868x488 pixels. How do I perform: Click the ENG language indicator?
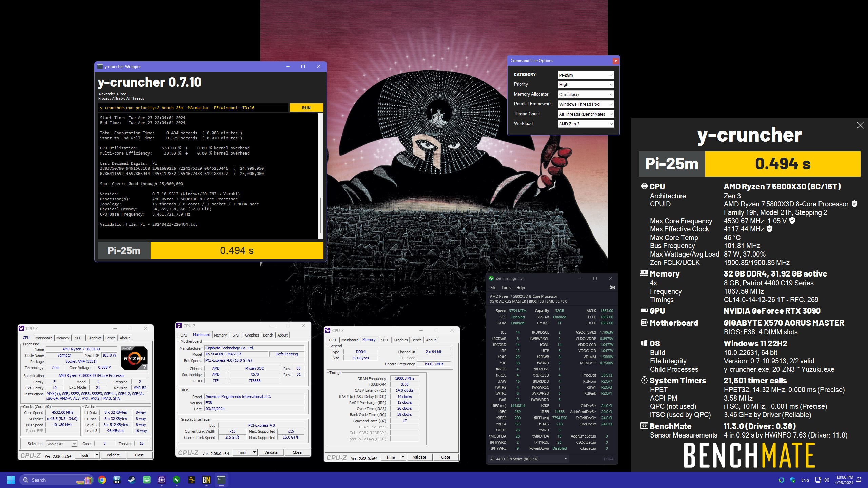tap(805, 480)
